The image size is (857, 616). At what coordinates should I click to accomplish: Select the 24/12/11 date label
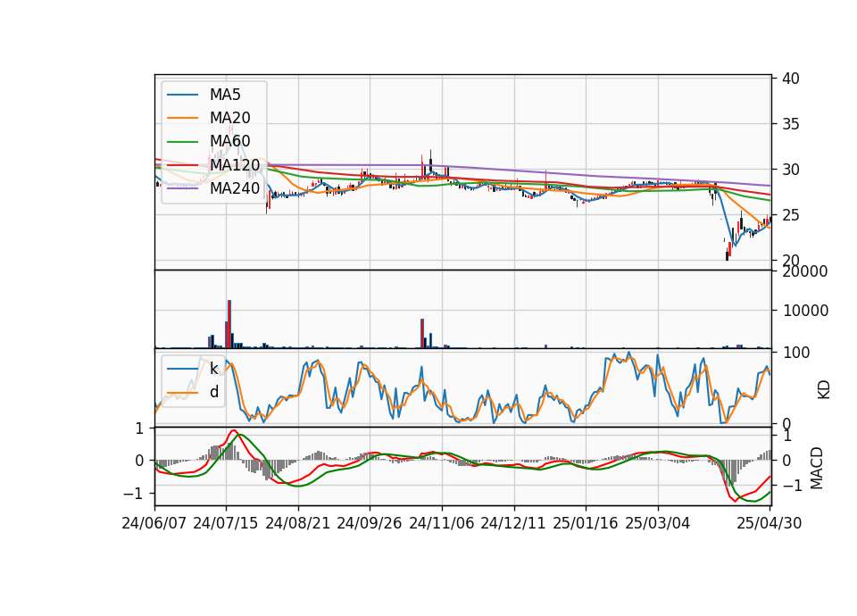513,523
